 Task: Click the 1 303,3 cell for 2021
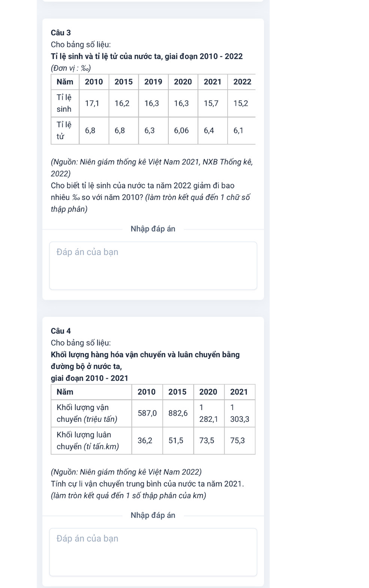[x=240, y=413]
